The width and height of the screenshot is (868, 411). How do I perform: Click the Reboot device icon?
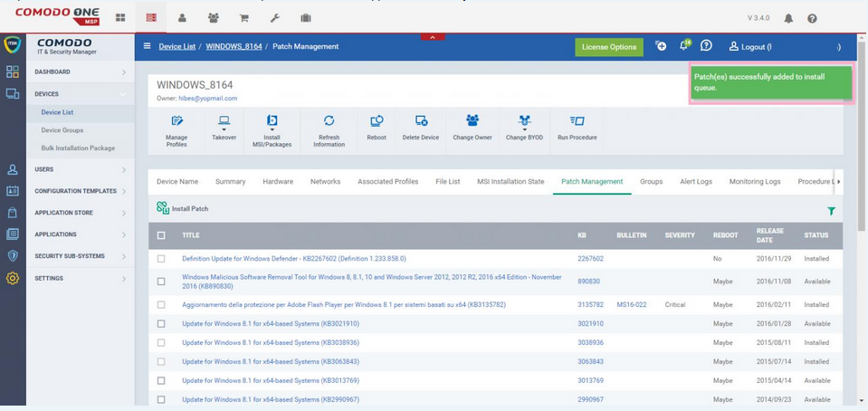[377, 121]
